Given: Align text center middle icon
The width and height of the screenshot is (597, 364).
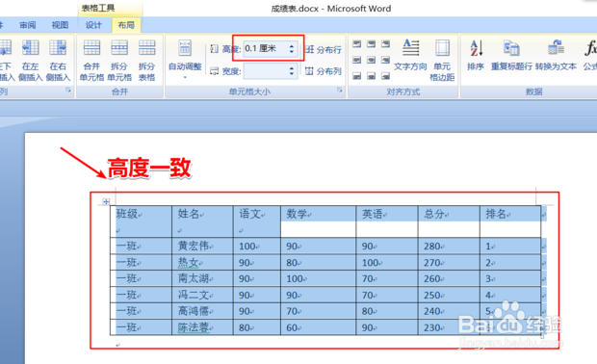Looking at the screenshot, I should (372, 60).
